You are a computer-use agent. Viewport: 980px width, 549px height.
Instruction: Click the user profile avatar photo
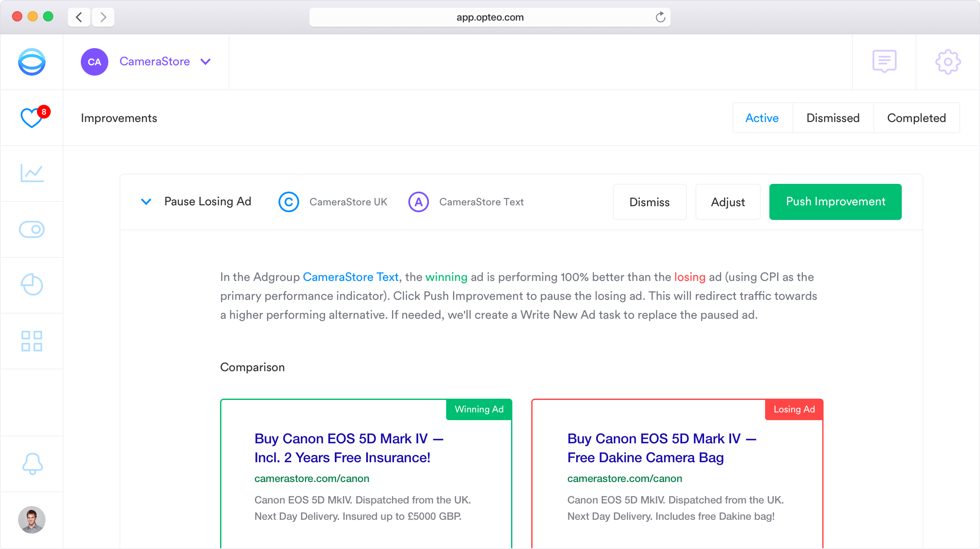pos(32,519)
